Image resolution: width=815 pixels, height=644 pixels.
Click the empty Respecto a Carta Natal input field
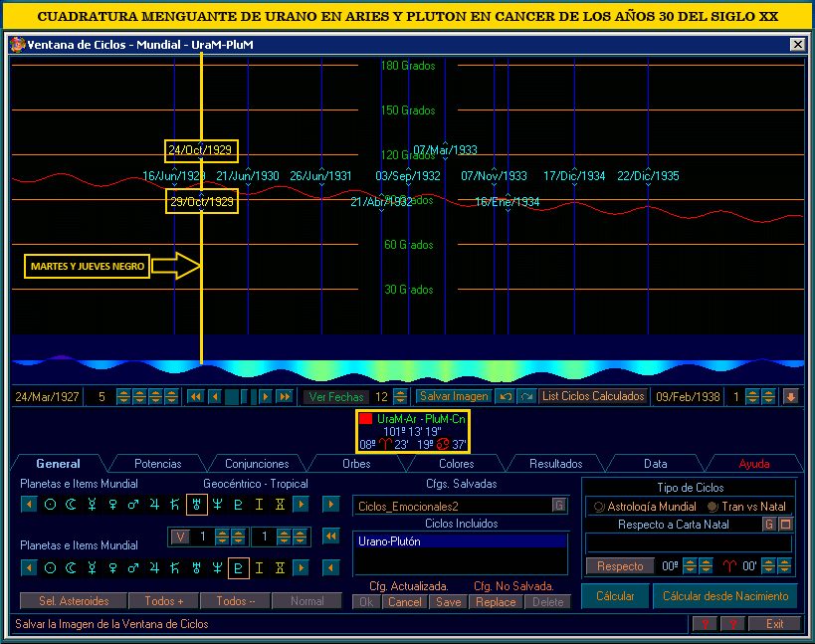pyautogui.click(x=689, y=543)
